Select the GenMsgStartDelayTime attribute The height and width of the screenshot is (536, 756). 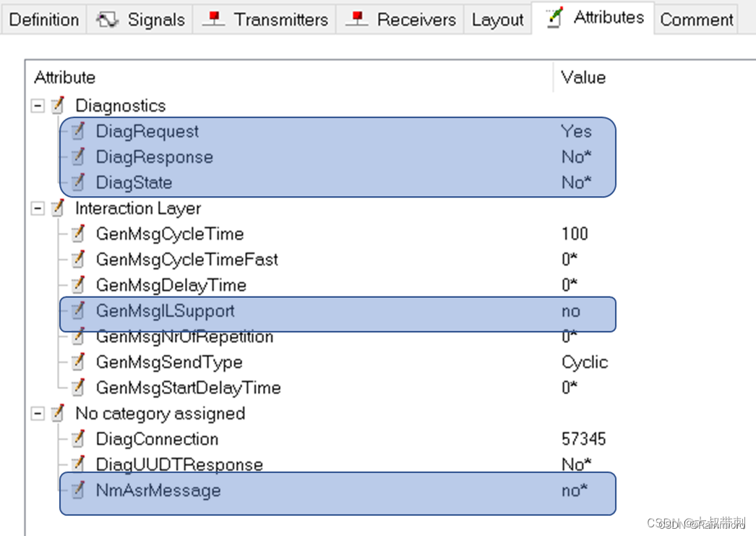[x=188, y=388]
